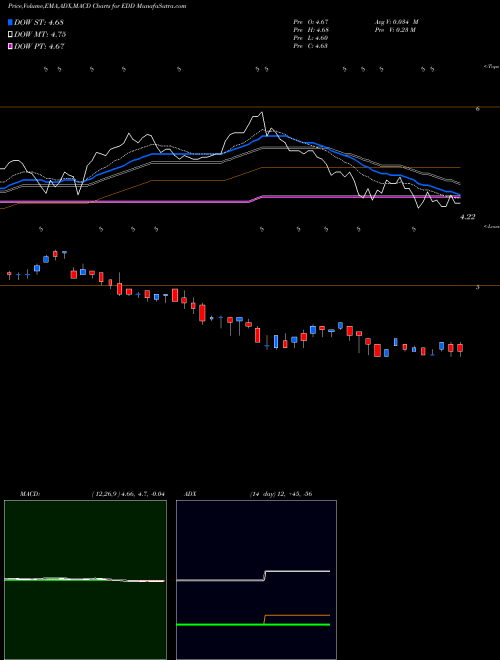
Task: Open the dark blue ADX indicator panel
Action: click(x=256, y=580)
